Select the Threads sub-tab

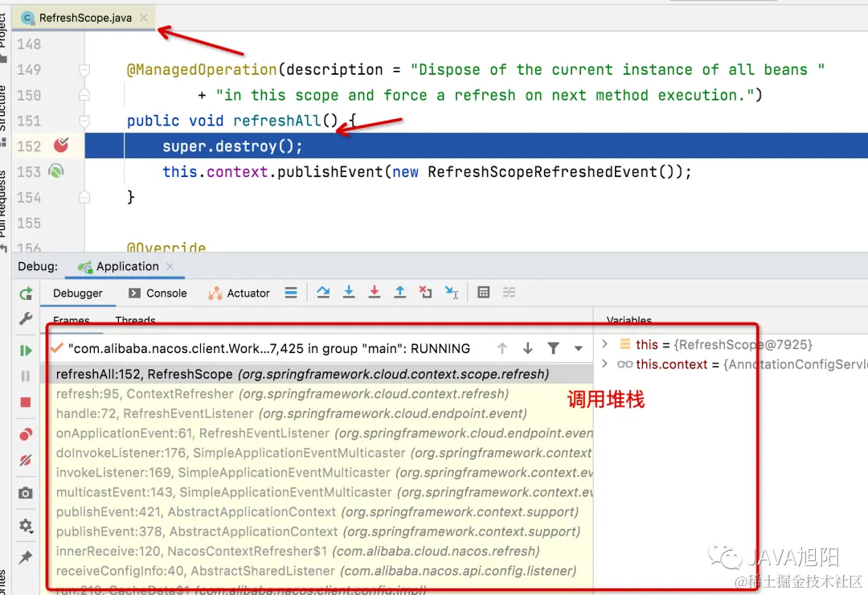135,320
